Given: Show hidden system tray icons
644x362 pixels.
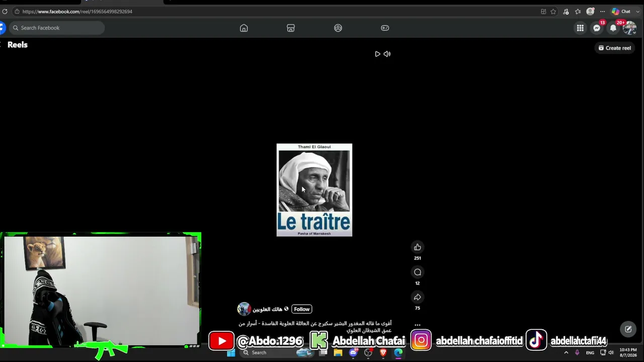Looking at the screenshot, I should click(566, 353).
